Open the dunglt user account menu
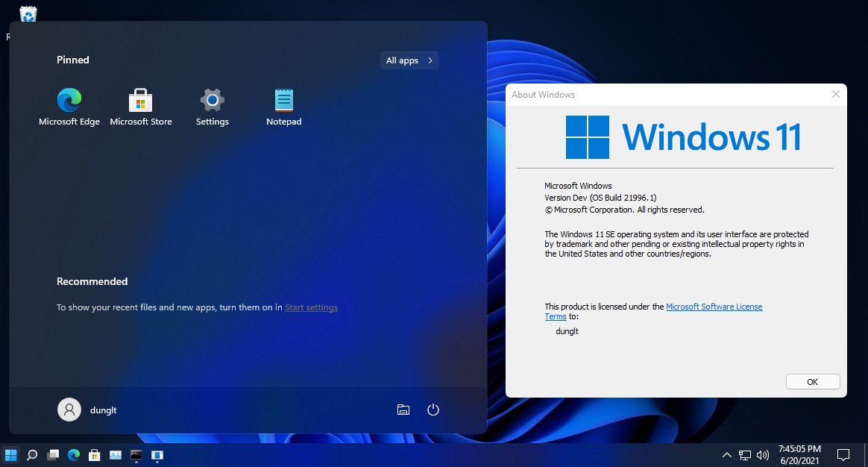 tap(87, 410)
